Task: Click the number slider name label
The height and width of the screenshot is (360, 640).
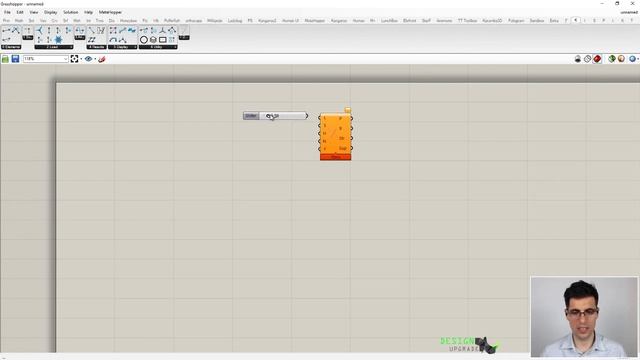Action: 251,116
